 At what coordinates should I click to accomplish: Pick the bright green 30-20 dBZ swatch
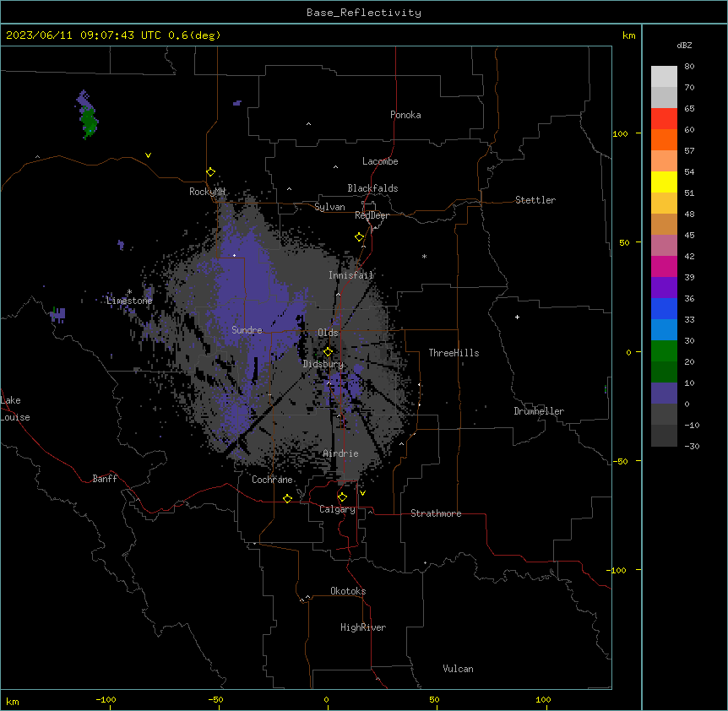click(664, 351)
